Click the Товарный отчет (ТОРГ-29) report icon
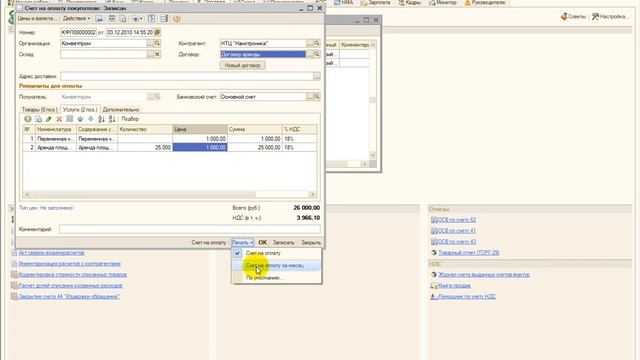 pos(434,253)
